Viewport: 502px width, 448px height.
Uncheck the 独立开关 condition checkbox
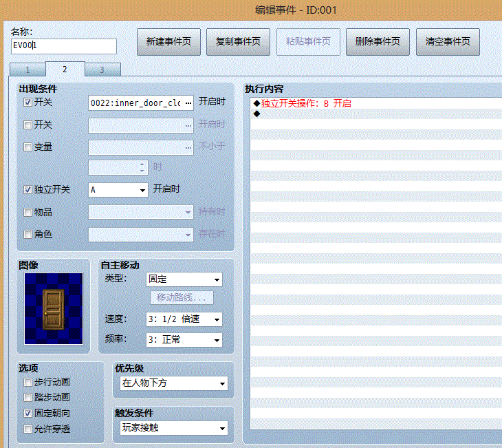(28, 190)
